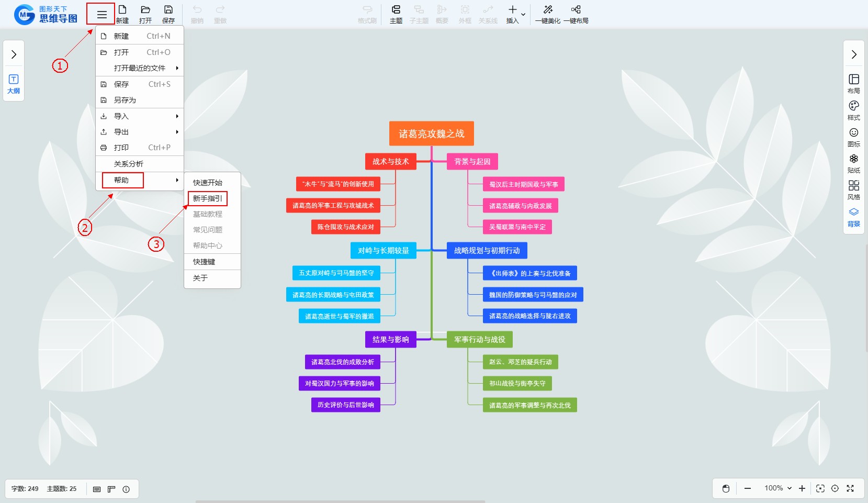Open the 样式 style panel

click(853, 110)
